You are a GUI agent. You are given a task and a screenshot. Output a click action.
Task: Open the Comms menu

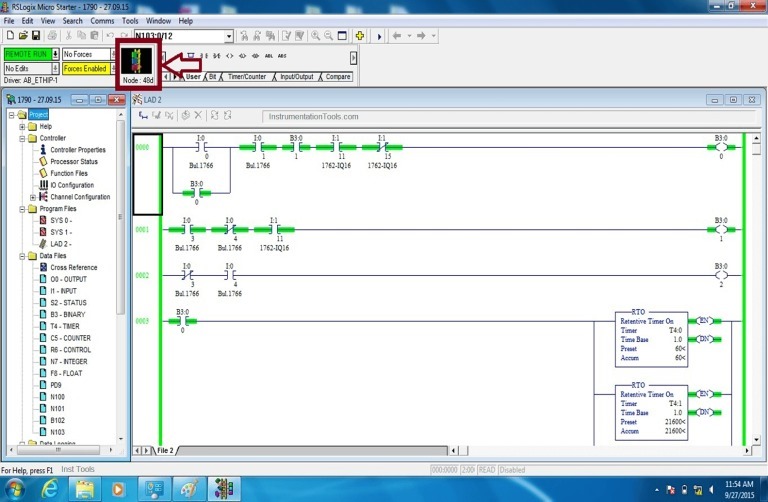click(101, 20)
